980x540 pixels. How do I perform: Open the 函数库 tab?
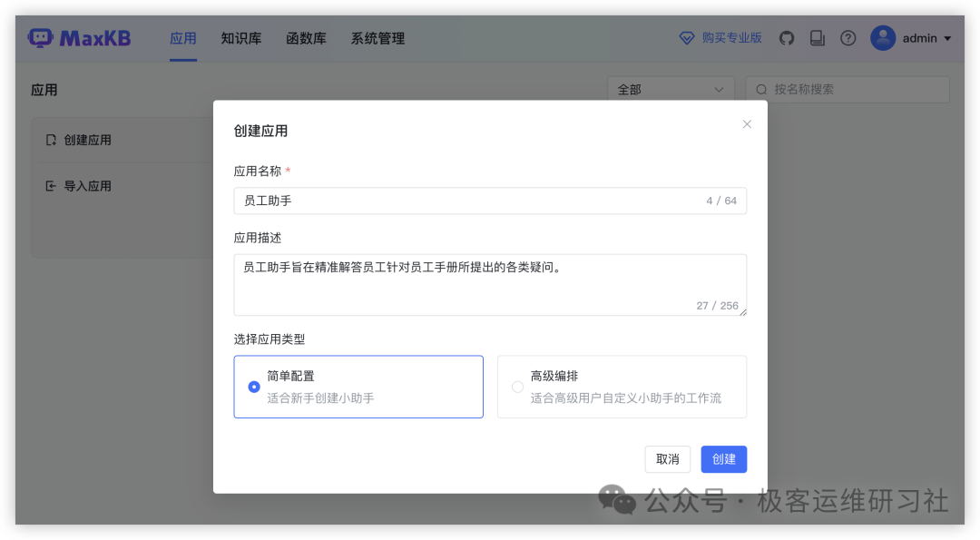click(x=306, y=38)
